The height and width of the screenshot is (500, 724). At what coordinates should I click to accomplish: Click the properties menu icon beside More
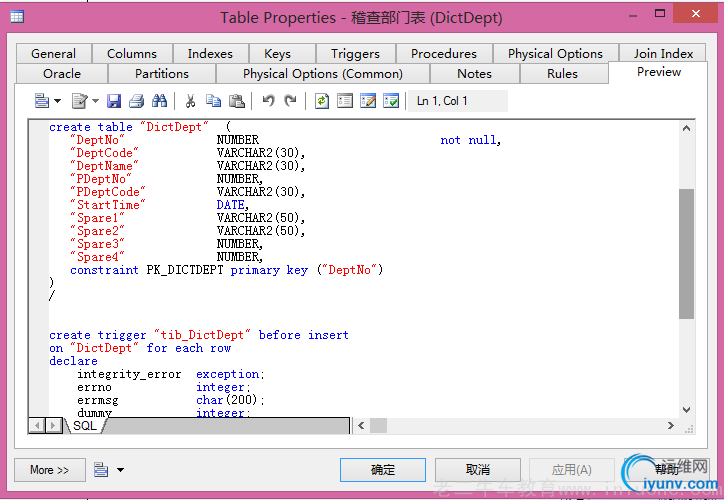click(x=101, y=470)
